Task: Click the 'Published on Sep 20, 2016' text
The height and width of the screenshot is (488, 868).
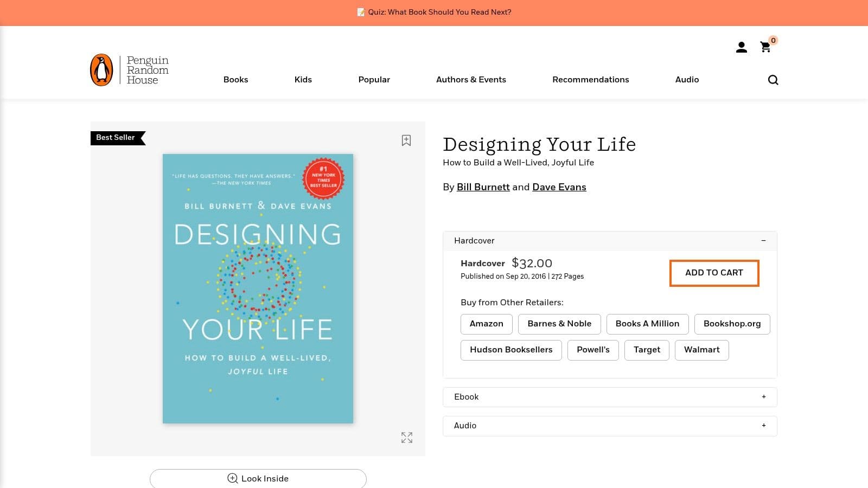Action: click(x=503, y=277)
